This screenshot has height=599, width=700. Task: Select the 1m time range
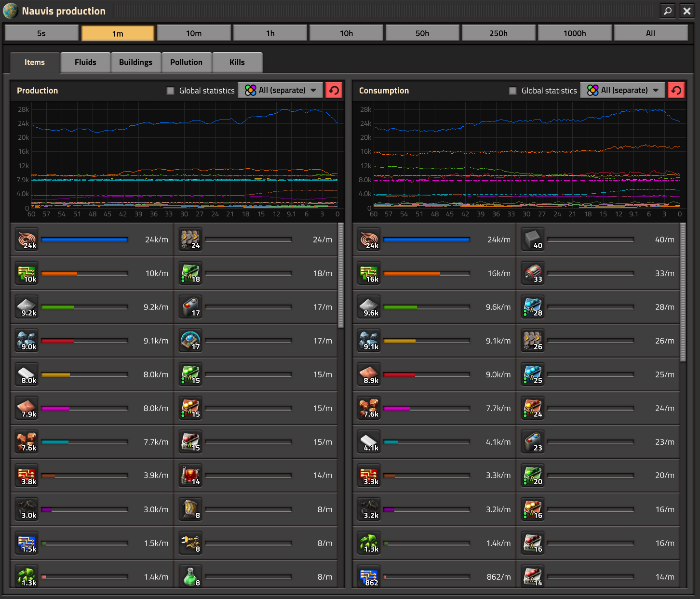(118, 33)
